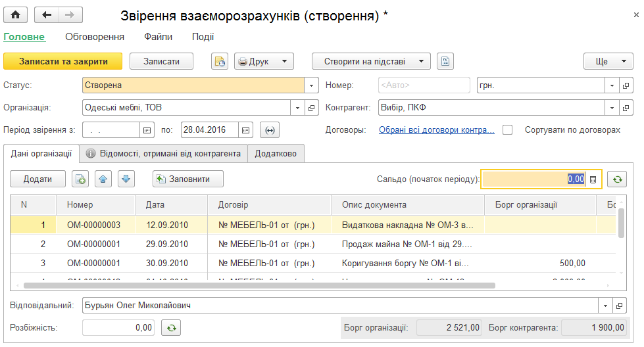Open the Відповідальний record link icon

pyautogui.click(x=620, y=306)
